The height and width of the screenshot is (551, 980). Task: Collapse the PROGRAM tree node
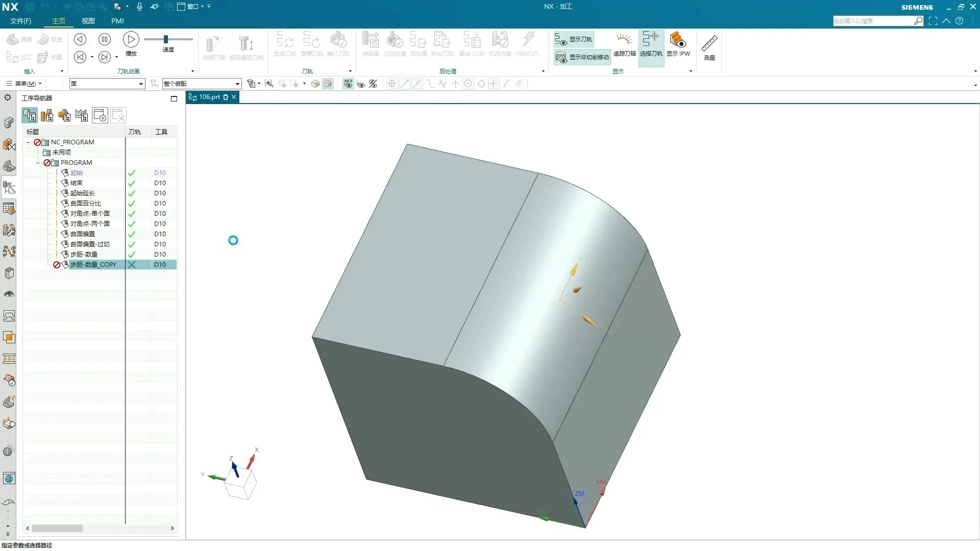point(38,163)
